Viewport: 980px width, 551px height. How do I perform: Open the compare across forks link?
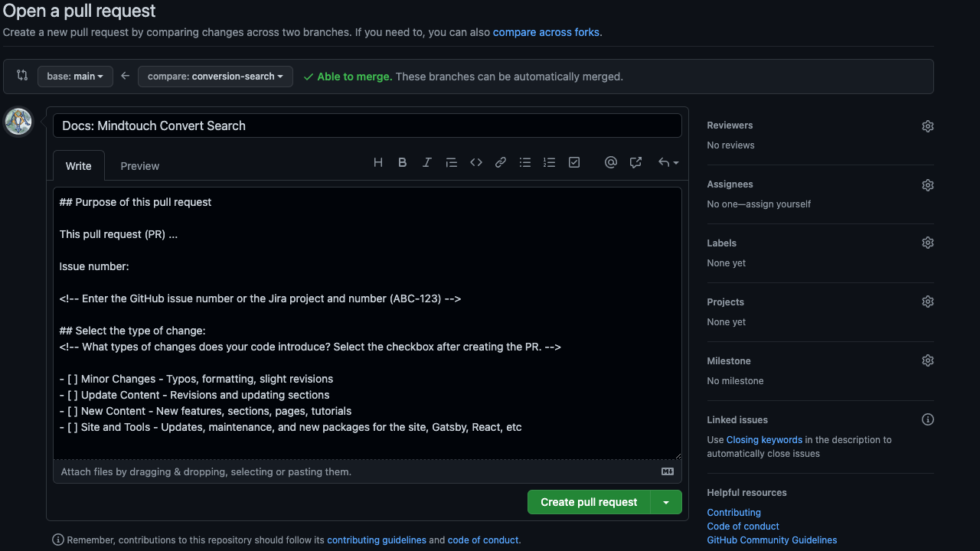coord(546,32)
